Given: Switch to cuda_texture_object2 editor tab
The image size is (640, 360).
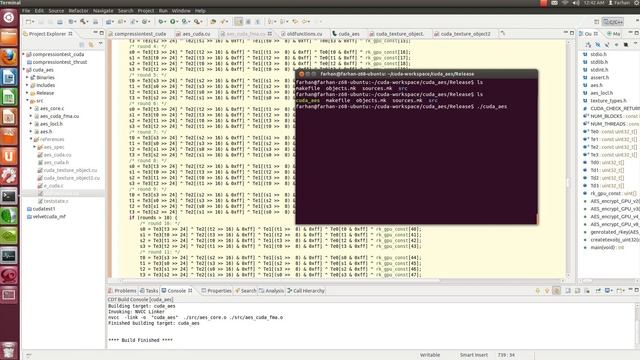Looking at the screenshot, I should click(465, 34).
